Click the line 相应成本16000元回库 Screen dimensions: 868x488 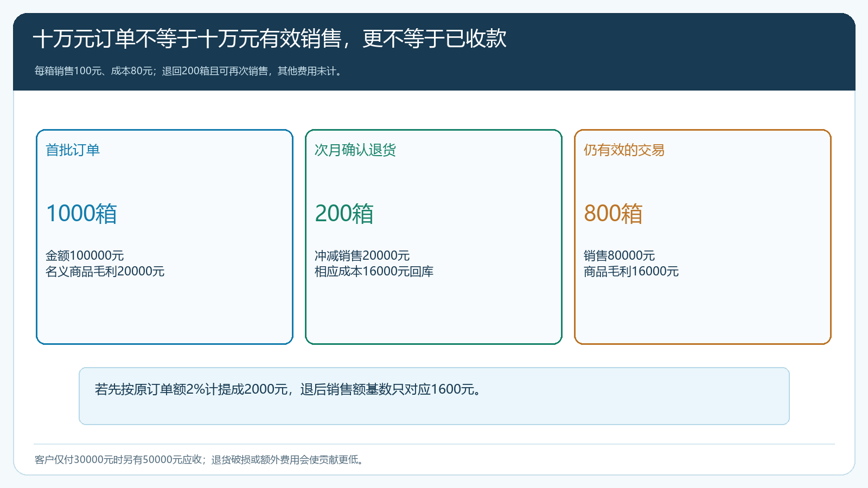374,271
